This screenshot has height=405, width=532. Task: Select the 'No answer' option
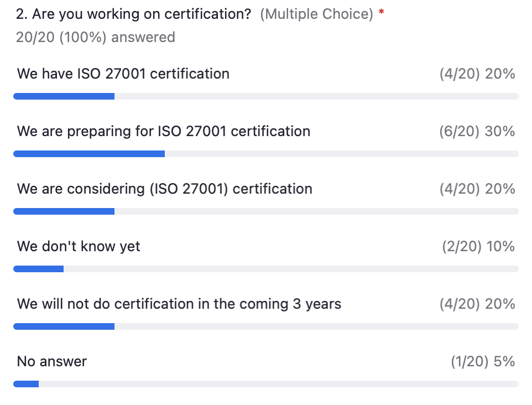coord(52,361)
